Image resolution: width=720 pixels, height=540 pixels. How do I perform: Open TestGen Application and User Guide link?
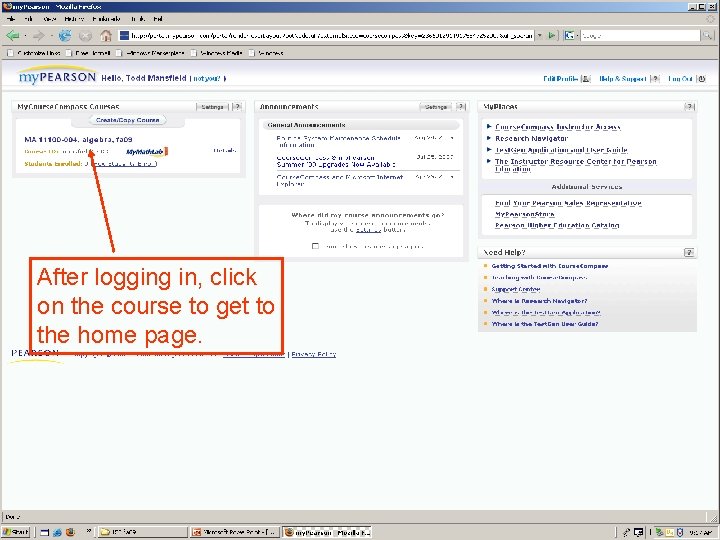pos(561,150)
